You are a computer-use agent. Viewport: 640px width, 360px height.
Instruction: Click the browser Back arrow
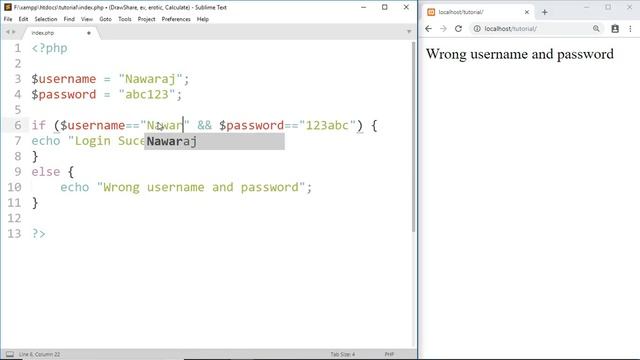(428, 29)
